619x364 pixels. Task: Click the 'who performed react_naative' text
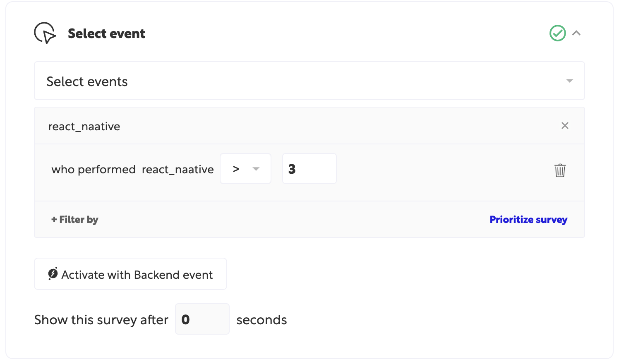132,170
